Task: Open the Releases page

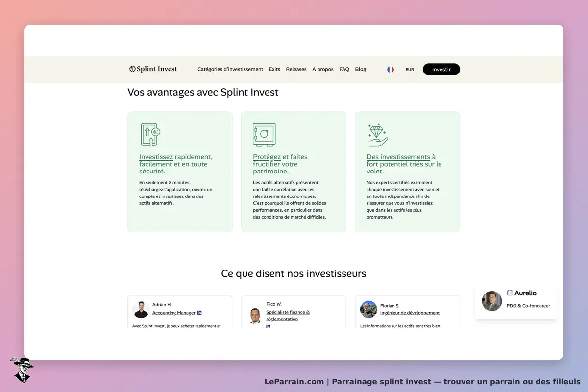Action: 296,69
